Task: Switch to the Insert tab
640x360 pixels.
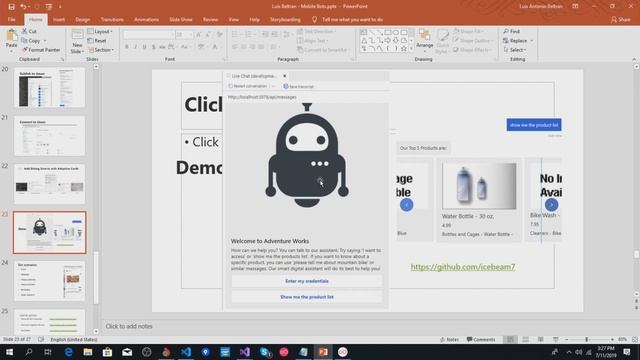Action: [x=59, y=20]
